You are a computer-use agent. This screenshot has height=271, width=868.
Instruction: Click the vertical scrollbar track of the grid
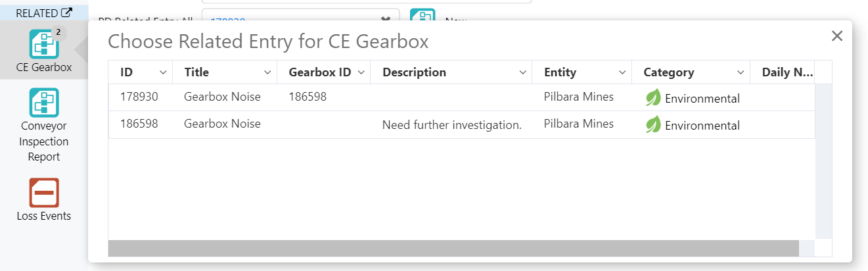tap(823, 164)
